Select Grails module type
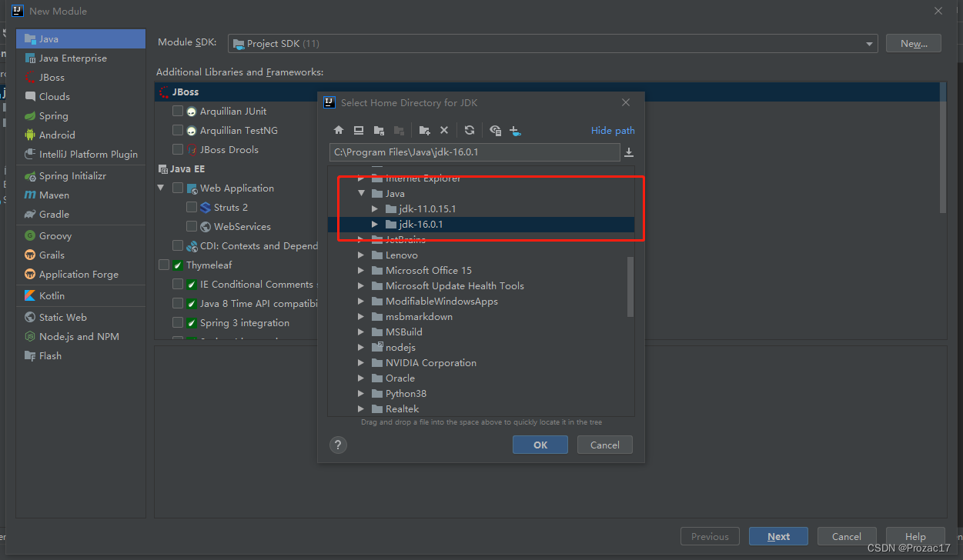 coord(81,255)
